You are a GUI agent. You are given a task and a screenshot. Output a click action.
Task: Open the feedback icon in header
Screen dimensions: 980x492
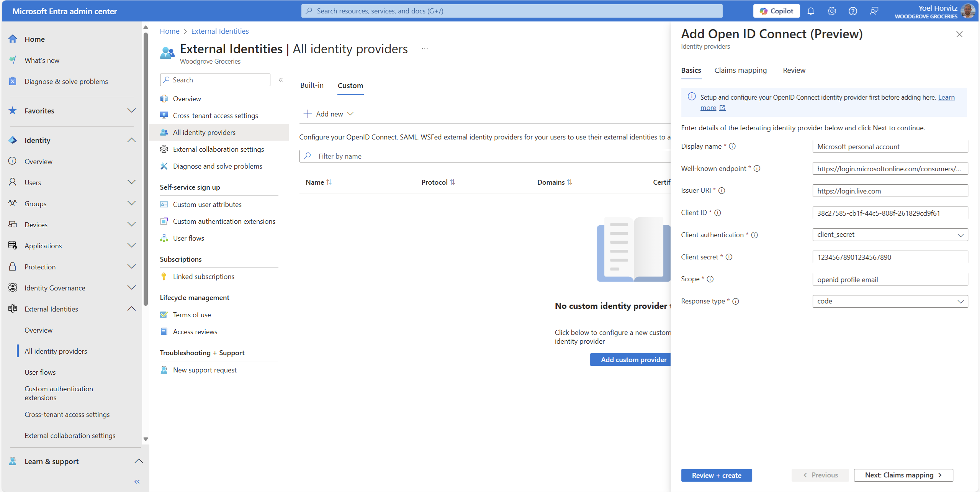[x=874, y=11]
